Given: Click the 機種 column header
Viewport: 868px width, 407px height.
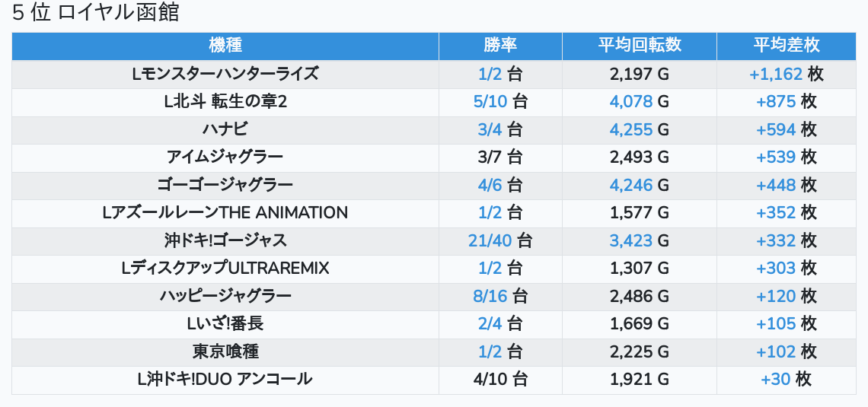Looking at the screenshot, I should 225,46.
